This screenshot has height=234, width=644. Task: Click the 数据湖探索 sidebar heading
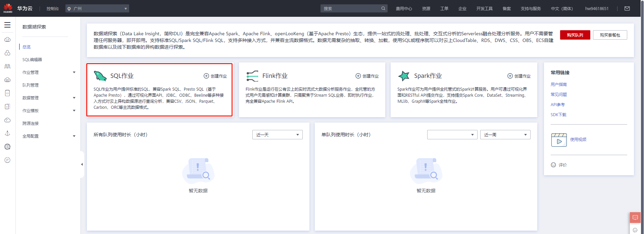(34, 27)
